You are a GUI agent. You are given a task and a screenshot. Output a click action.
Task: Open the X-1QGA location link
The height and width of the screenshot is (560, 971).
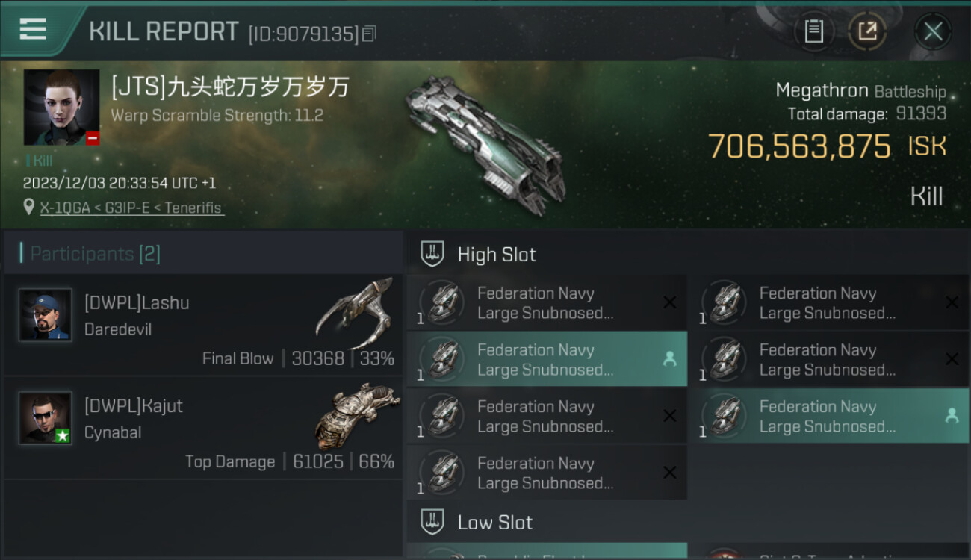coord(131,208)
